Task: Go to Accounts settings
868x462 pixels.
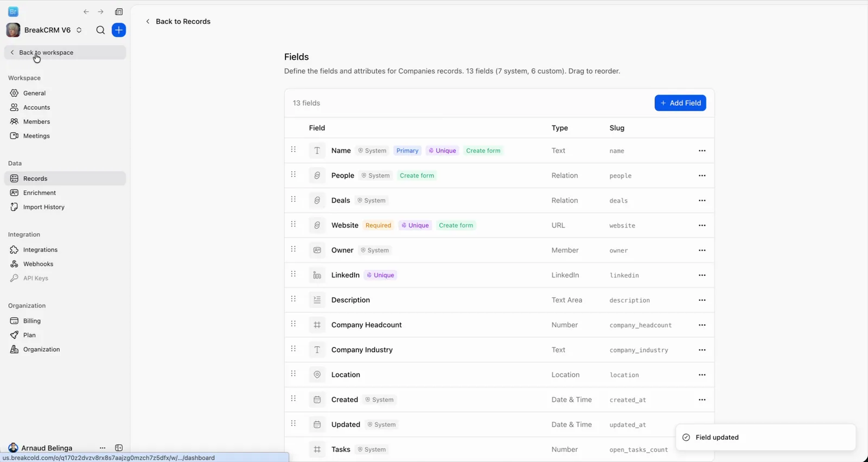Action: [65, 107]
